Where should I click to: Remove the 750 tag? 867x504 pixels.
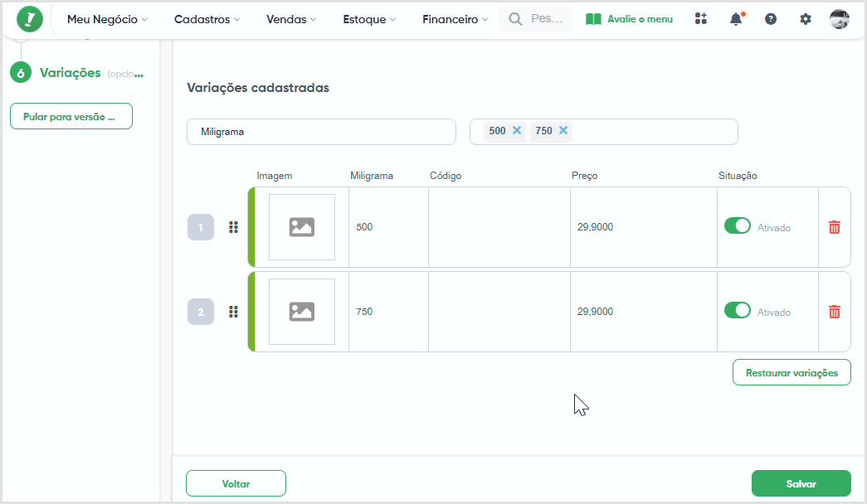[563, 130]
